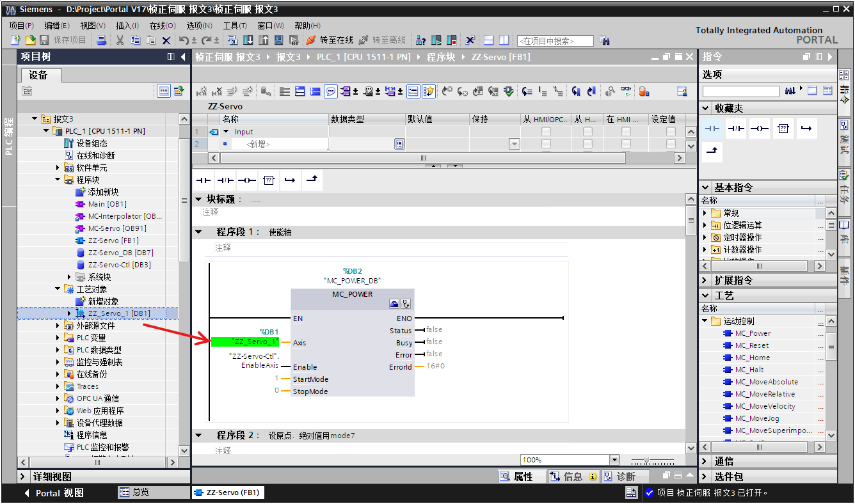Toggle HMI/OPC accessible checkbox for new row

[x=546, y=144]
